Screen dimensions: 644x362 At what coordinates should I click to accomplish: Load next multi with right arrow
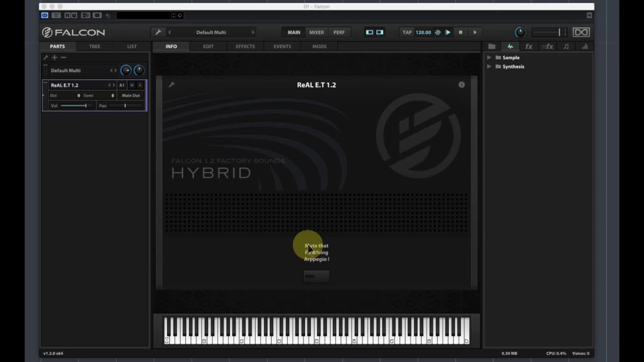pyautogui.click(x=253, y=32)
